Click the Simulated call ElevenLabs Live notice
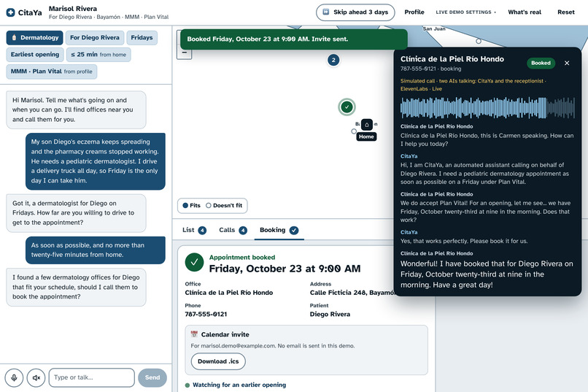 click(x=473, y=85)
